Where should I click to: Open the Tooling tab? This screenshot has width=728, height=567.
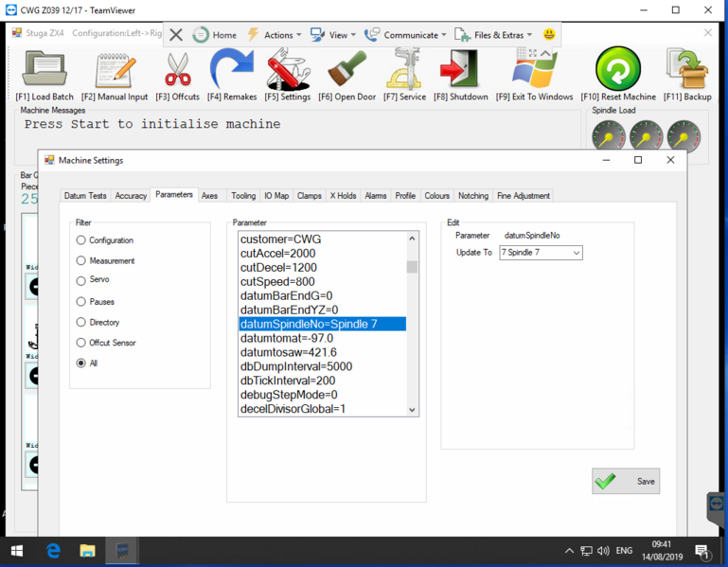243,196
